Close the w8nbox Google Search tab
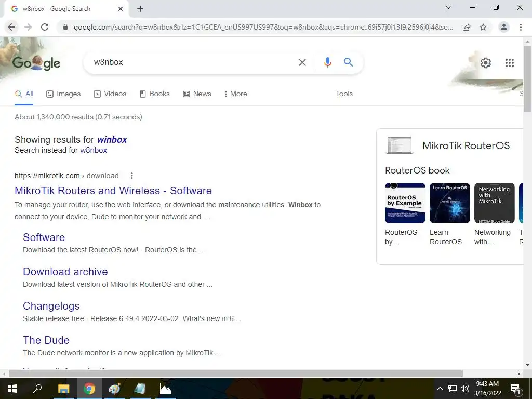The image size is (532, 399). (121, 9)
